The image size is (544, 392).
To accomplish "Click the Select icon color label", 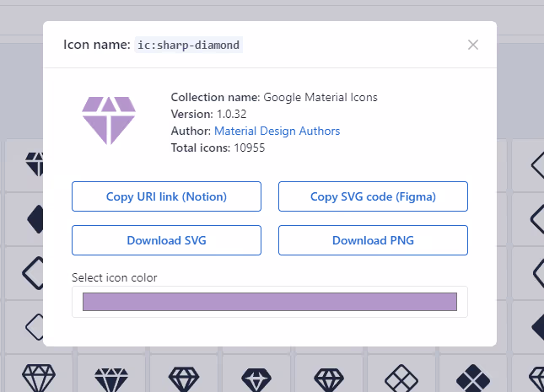I will pos(114,277).
